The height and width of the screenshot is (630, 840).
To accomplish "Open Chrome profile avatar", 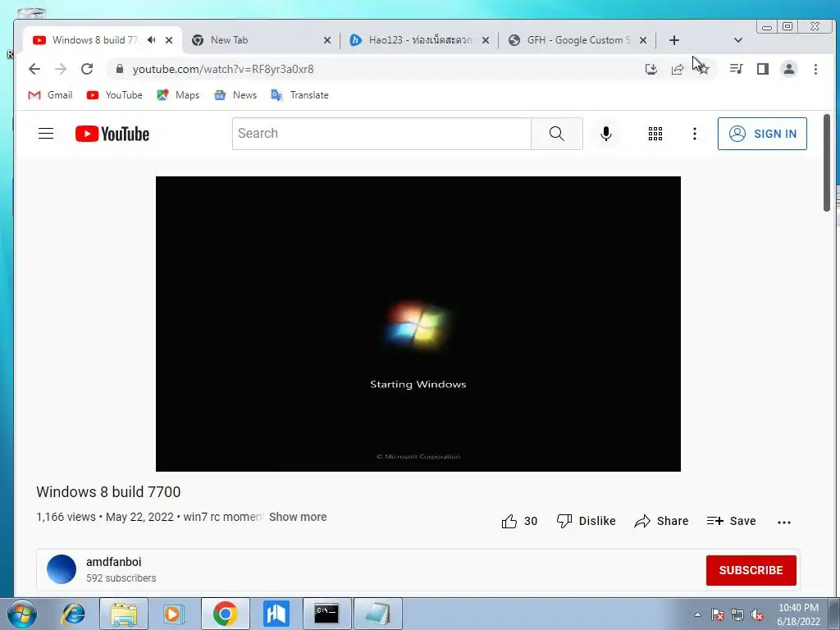I will [x=789, y=69].
